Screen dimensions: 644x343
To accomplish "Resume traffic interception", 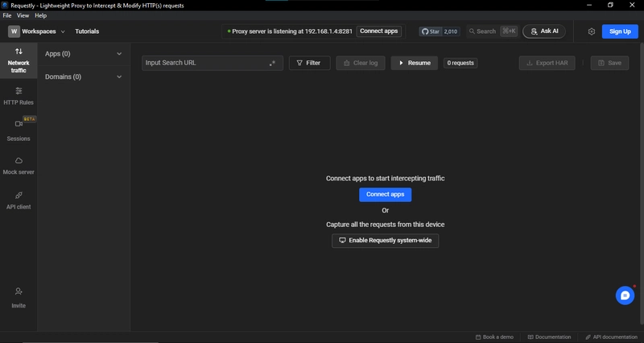I will [415, 63].
